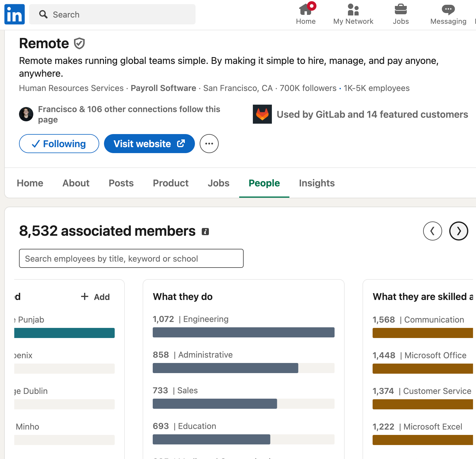The width and height of the screenshot is (476, 459).
Task: Click the LinkedIn logo
Action: click(x=15, y=14)
